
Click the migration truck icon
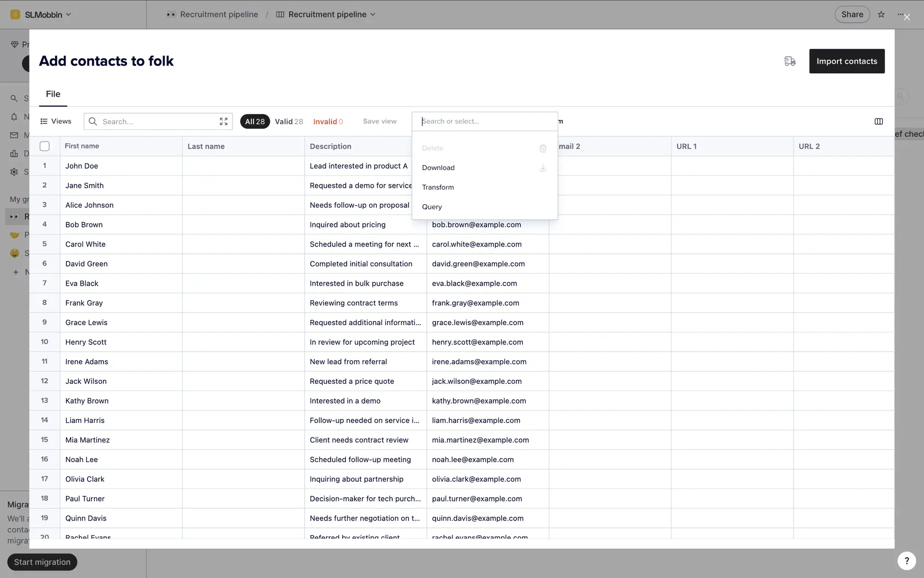(x=789, y=61)
